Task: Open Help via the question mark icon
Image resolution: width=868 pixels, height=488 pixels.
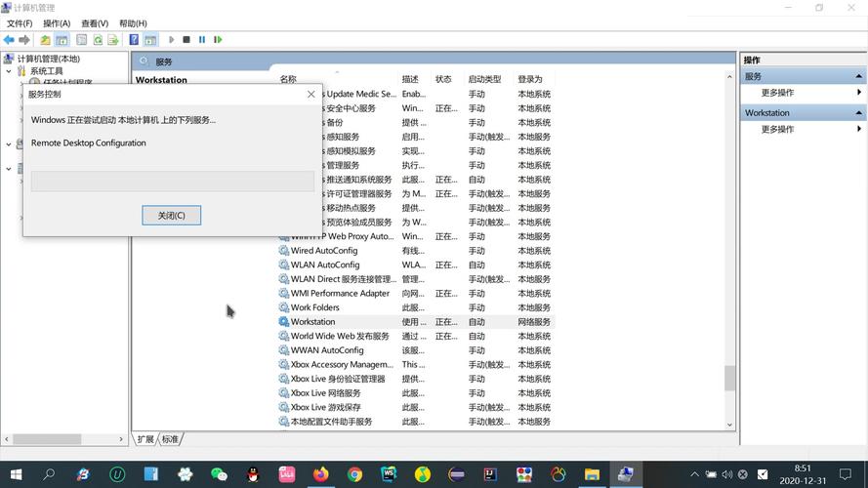Action: click(x=134, y=40)
